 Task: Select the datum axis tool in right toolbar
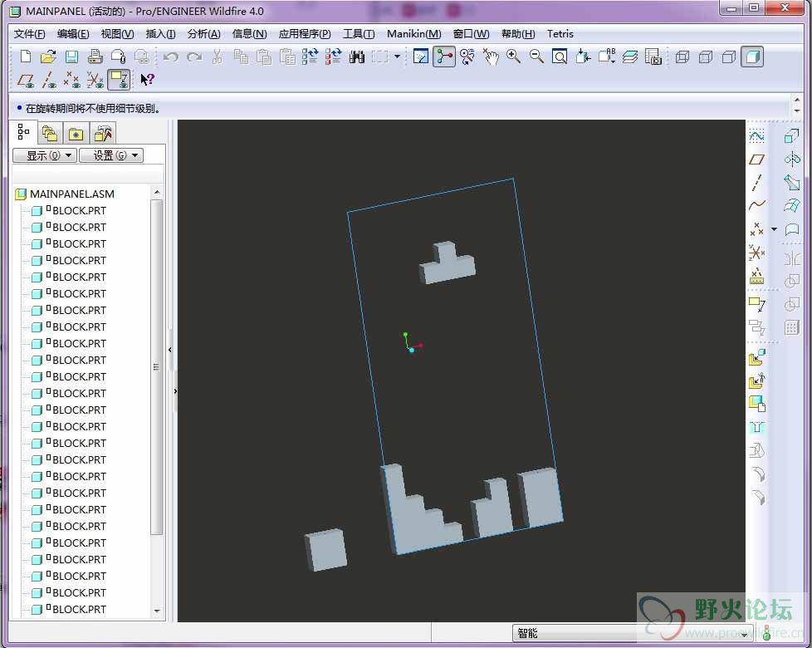[x=756, y=183]
